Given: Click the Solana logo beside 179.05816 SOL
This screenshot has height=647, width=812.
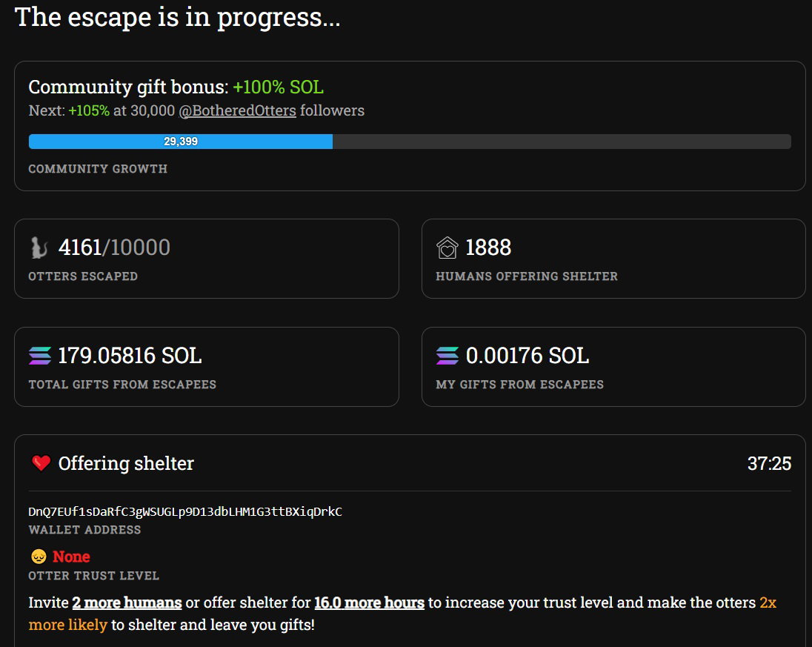Looking at the screenshot, I should 40,356.
